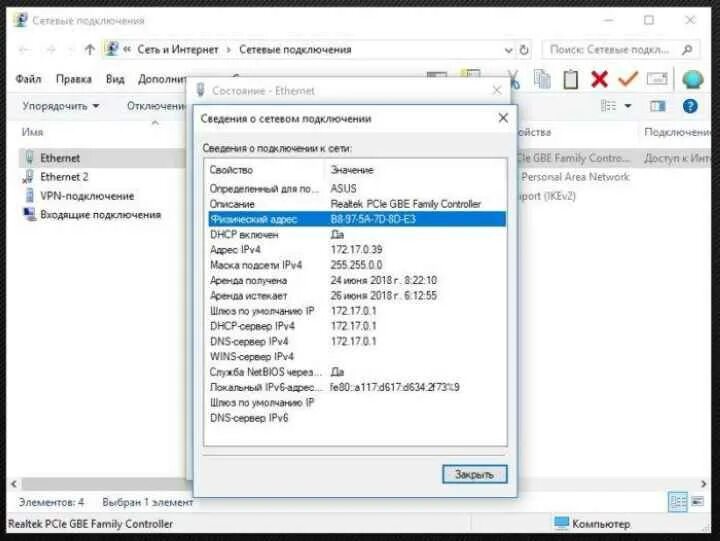720x541 pixels.
Task: Switch to details view in status corner
Action: (x=678, y=502)
